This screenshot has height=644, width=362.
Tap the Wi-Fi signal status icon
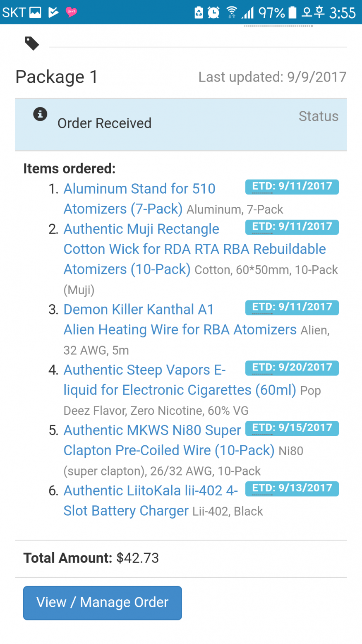click(x=231, y=12)
